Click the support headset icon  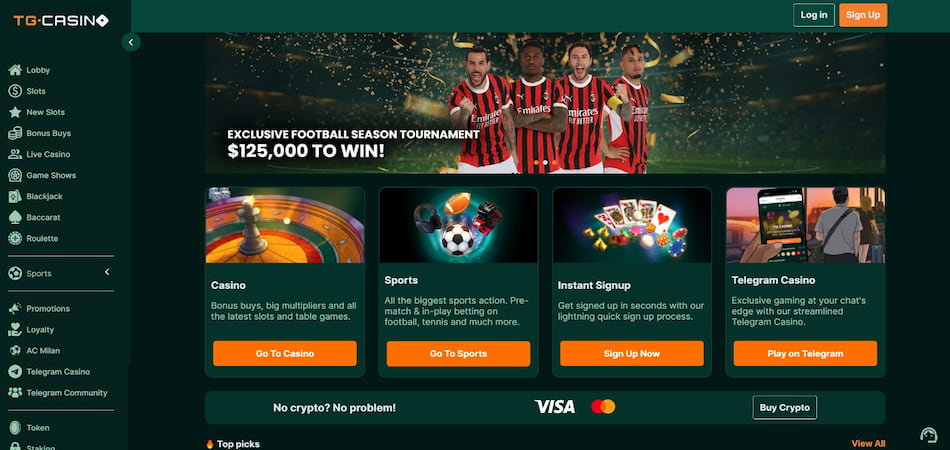pyautogui.click(x=928, y=435)
